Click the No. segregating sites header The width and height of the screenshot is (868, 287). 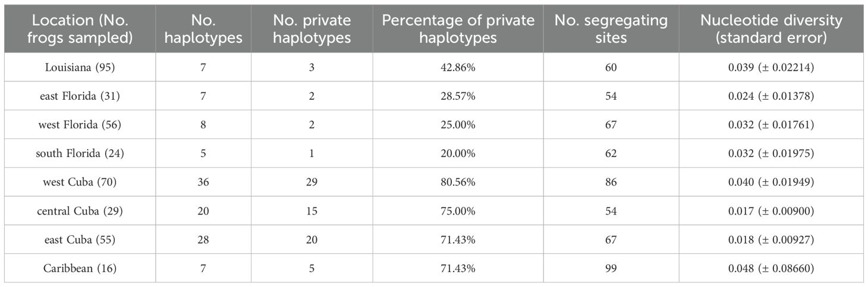point(612,29)
